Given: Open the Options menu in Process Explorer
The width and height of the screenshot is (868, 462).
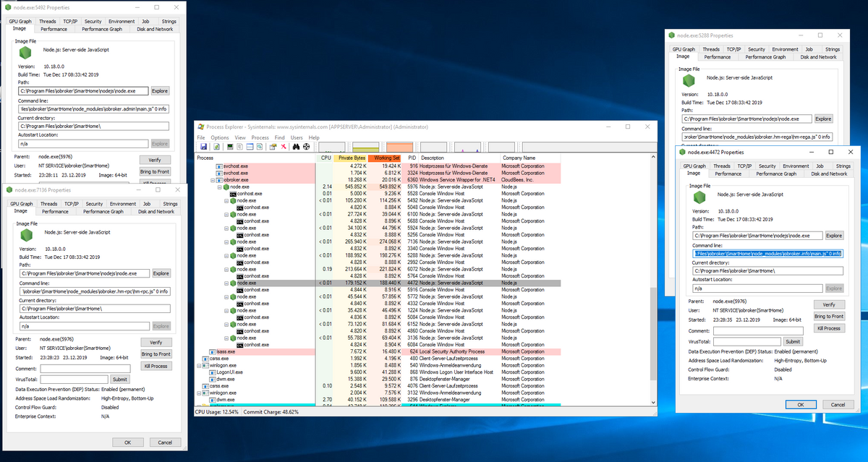Looking at the screenshot, I should (220, 137).
